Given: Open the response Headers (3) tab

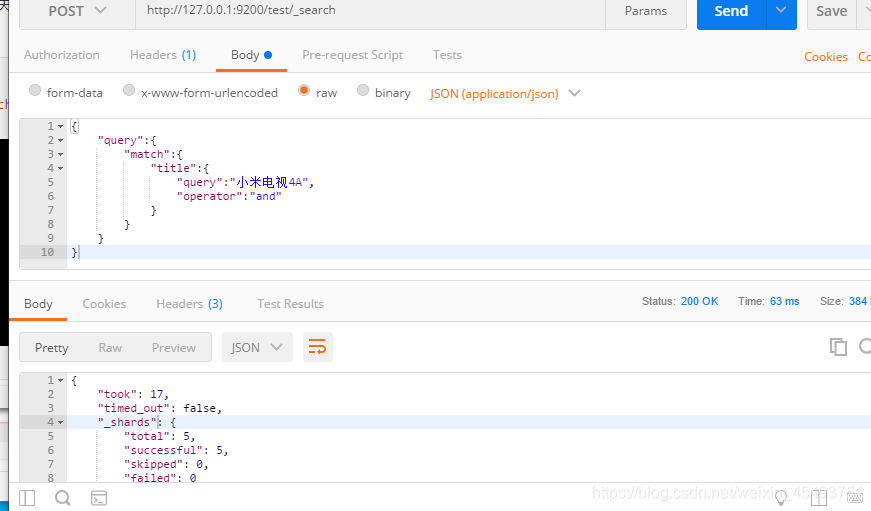Looking at the screenshot, I should 189,304.
